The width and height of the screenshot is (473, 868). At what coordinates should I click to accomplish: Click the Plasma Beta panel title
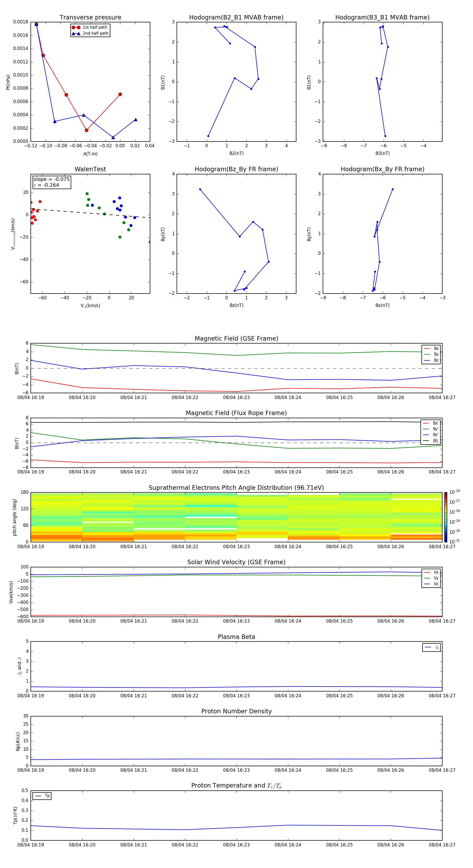click(236, 637)
